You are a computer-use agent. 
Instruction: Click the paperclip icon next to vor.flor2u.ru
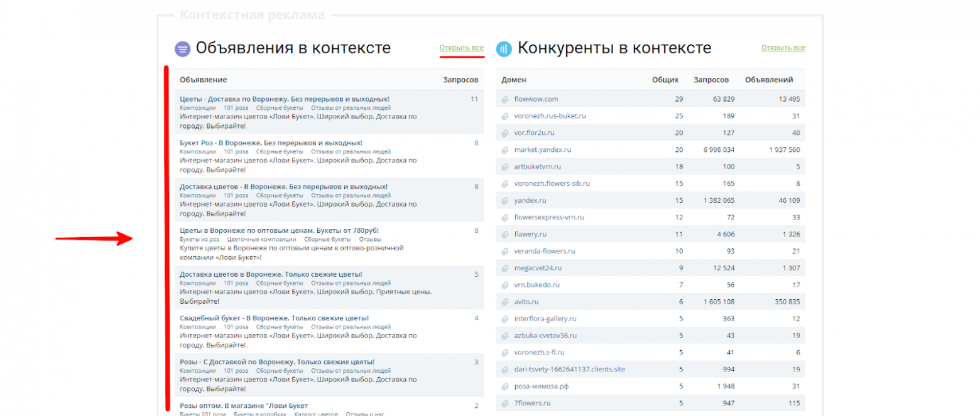pyautogui.click(x=504, y=133)
